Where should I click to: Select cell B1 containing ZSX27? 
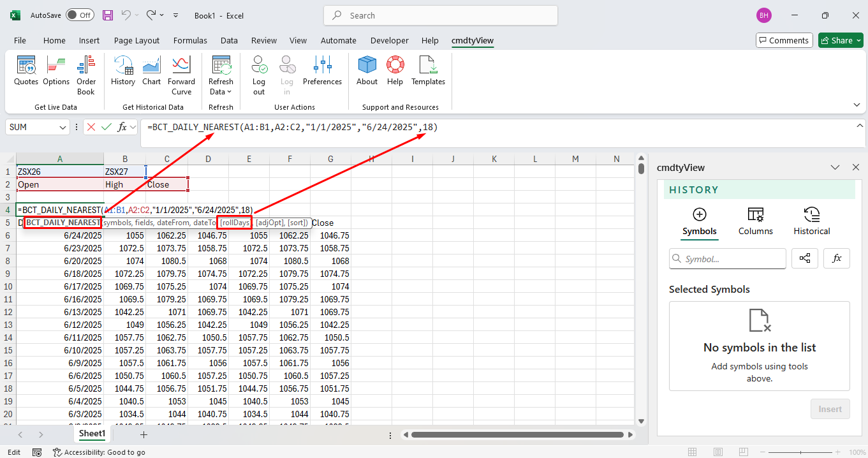click(124, 172)
